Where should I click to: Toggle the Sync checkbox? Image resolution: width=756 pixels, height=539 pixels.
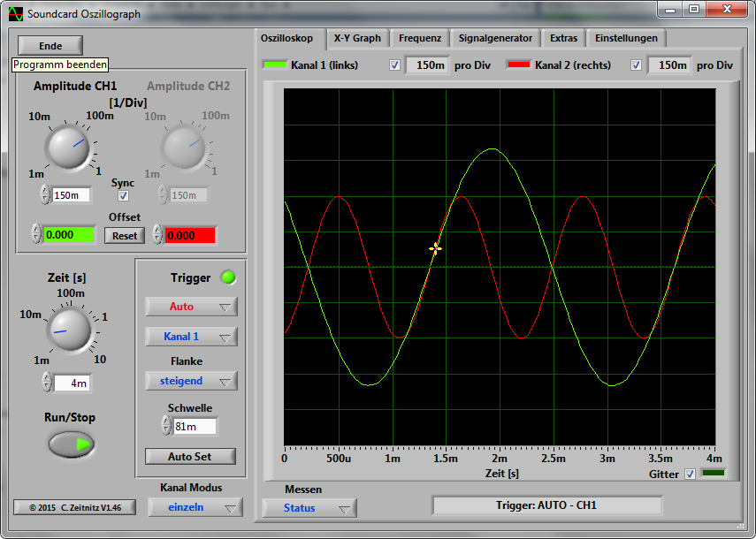point(124,195)
